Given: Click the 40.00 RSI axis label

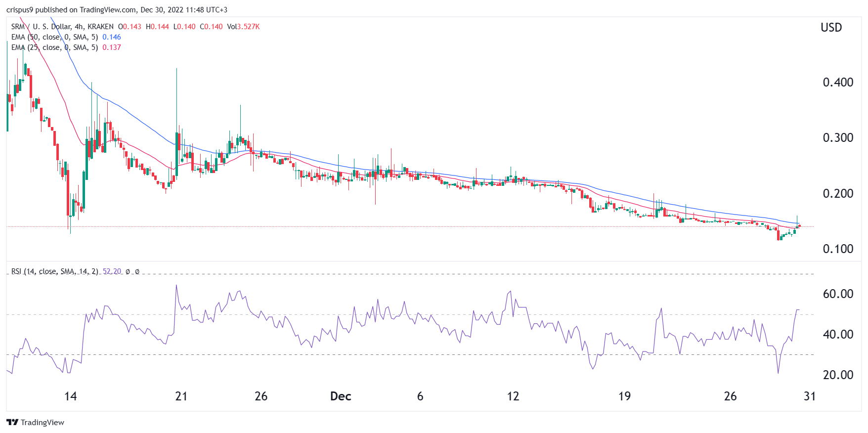Looking at the screenshot, I should [838, 335].
